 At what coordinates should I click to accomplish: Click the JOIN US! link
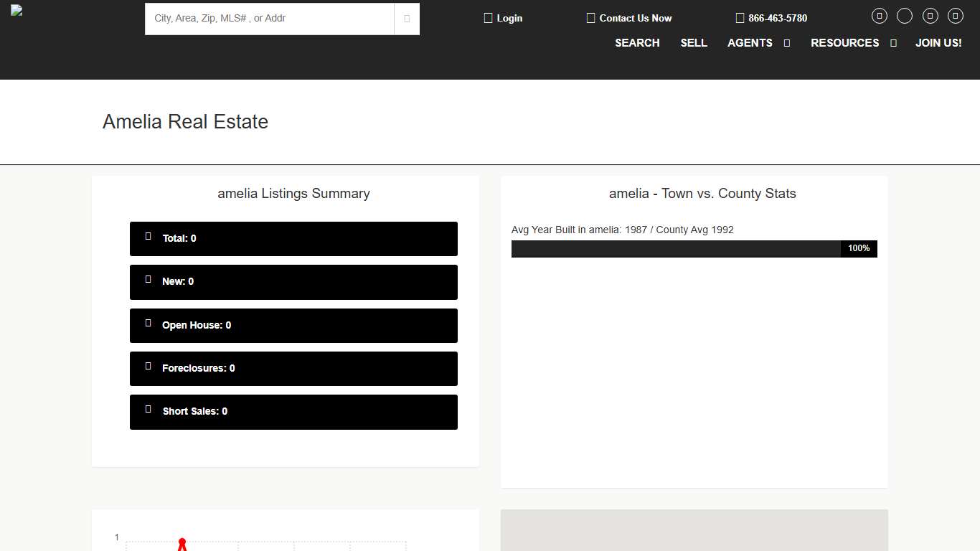coord(938,43)
